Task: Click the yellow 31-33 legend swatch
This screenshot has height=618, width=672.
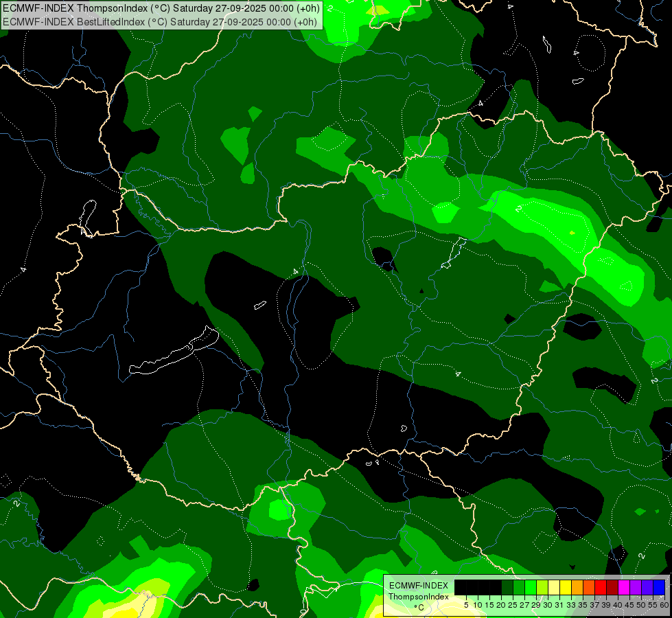Action: [566, 588]
